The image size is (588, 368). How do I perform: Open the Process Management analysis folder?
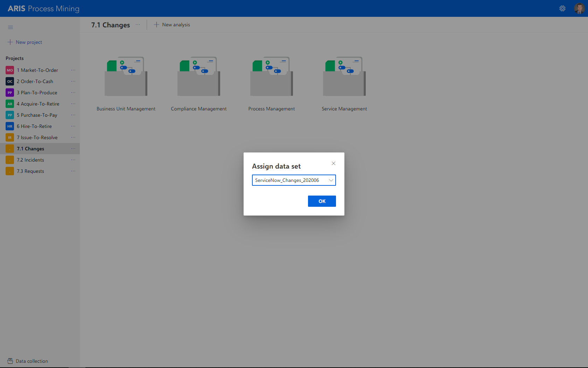272,84
